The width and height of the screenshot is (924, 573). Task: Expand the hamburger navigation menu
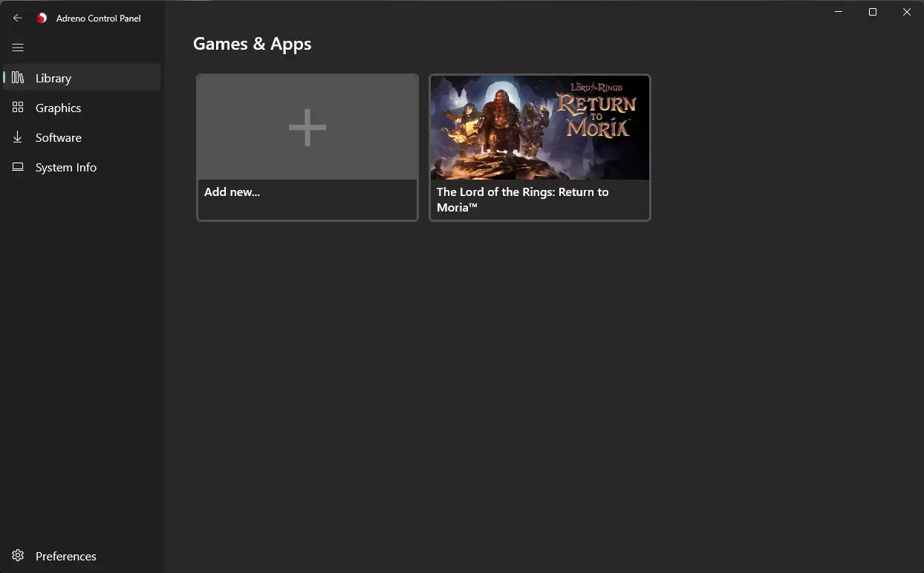pos(18,48)
